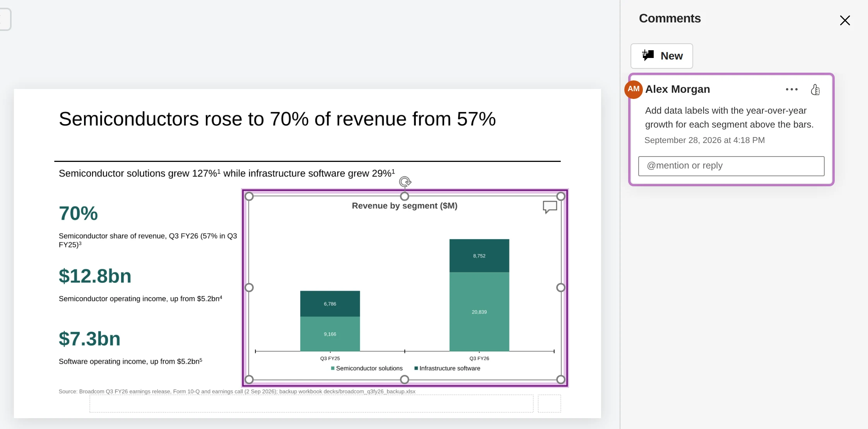Open the comment bubble on the chart
The image size is (868, 429).
click(x=550, y=207)
